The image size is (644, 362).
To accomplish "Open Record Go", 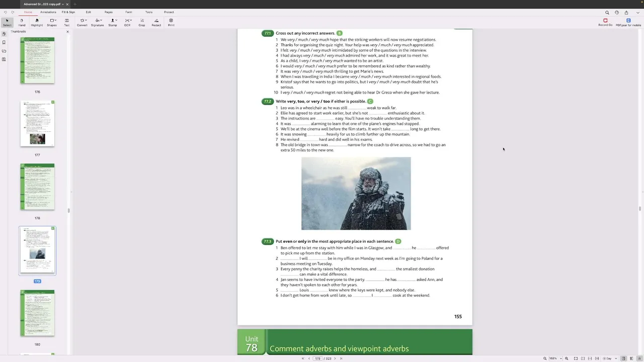I will pyautogui.click(x=605, y=22).
